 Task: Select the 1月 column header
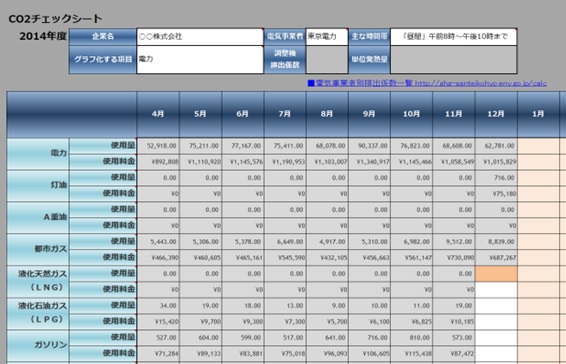tap(538, 114)
